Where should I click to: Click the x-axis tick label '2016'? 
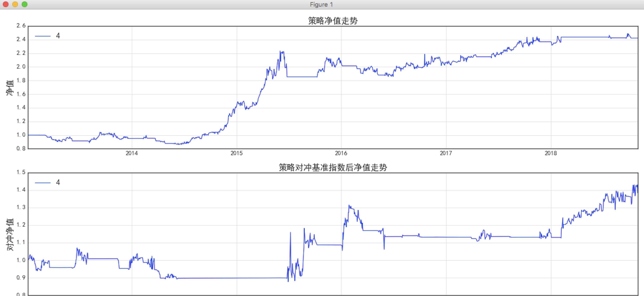[341, 153]
